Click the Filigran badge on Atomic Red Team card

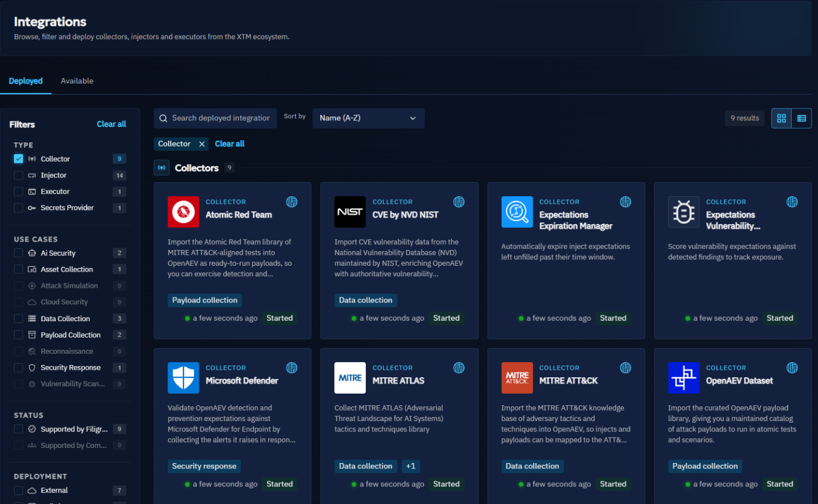292,202
